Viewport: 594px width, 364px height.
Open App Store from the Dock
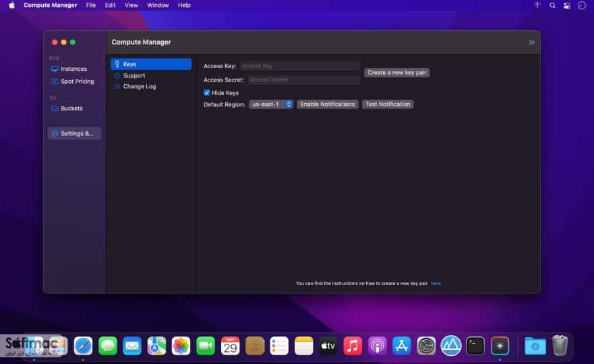(x=402, y=346)
